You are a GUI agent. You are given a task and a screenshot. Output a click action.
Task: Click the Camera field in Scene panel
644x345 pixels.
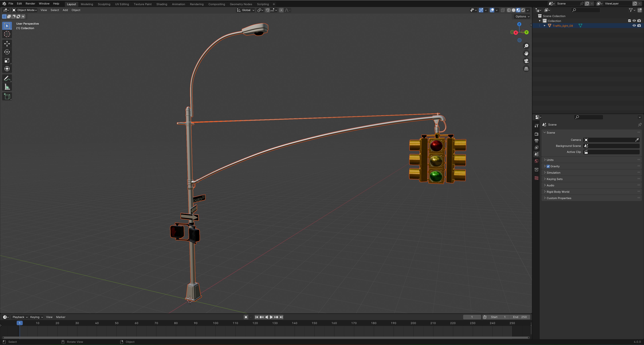click(611, 140)
